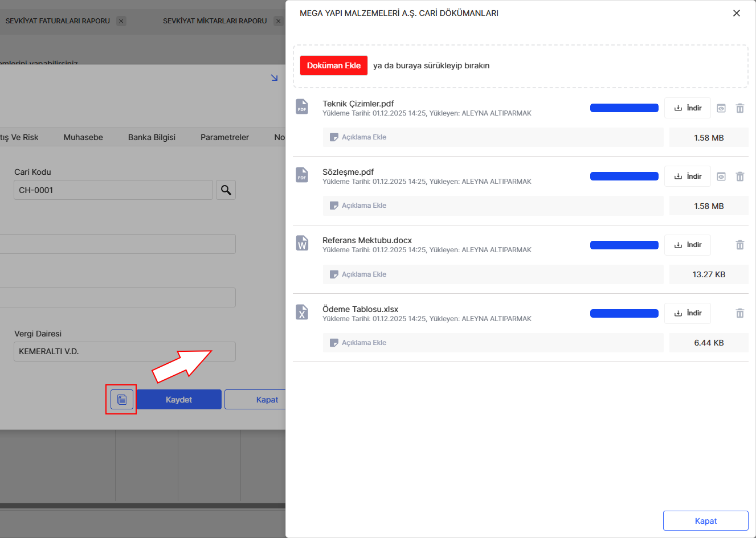Click the Cari Kodu search magnifier icon
Viewport: 756px width, 538px height.
click(226, 190)
